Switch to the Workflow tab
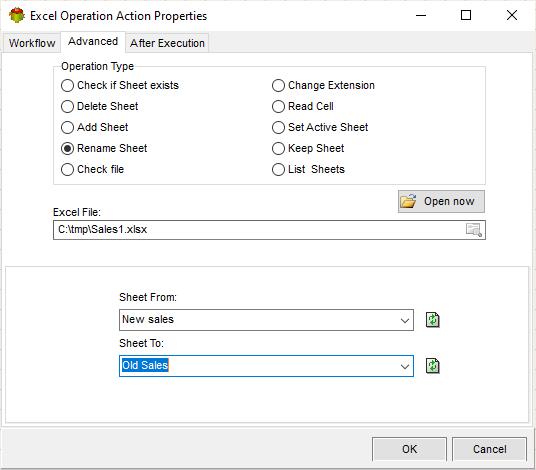This screenshot has width=536, height=470. 32,43
